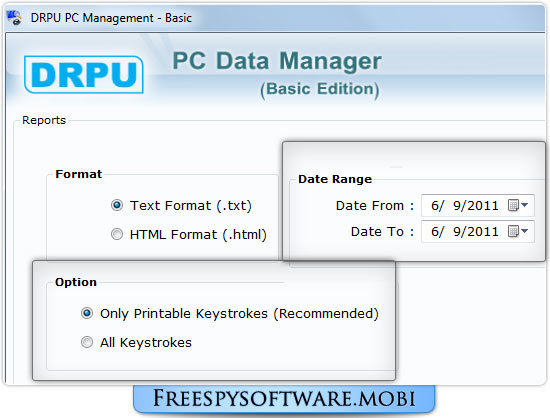Select Text Format (.txt) radio button

pos(117,205)
